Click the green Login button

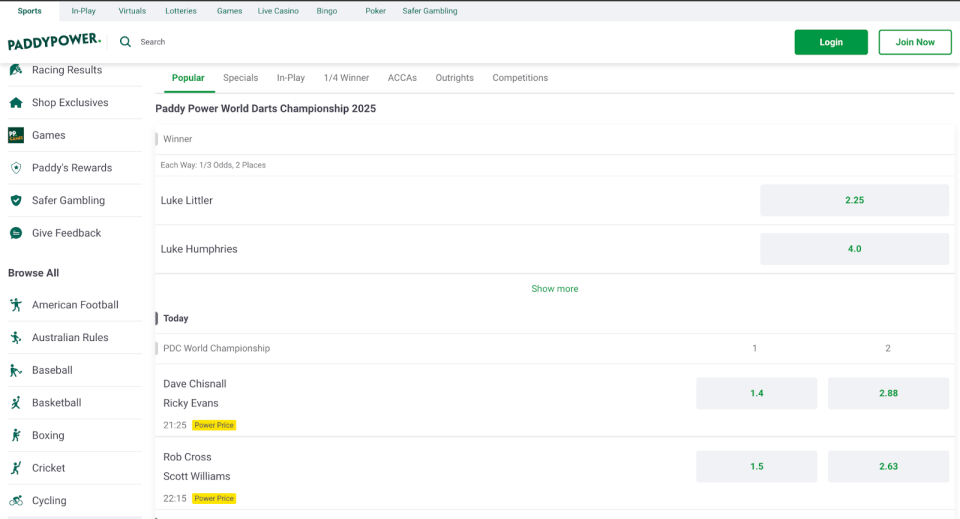coord(831,42)
